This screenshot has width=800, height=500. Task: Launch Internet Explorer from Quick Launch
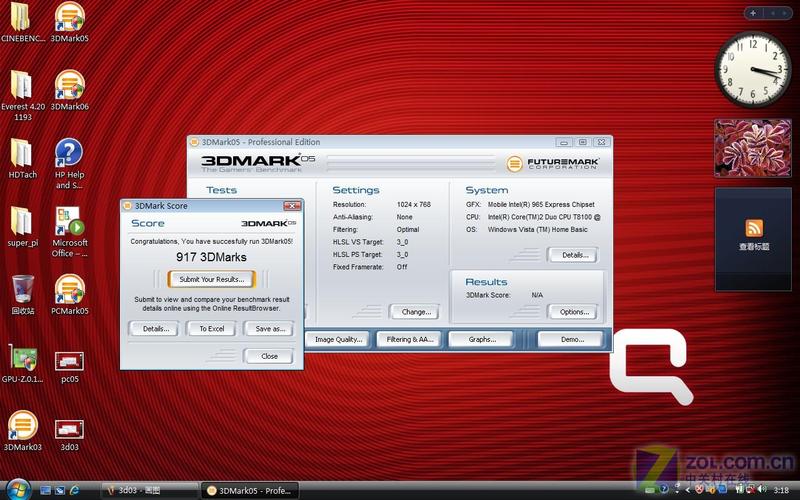[x=74, y=490]
